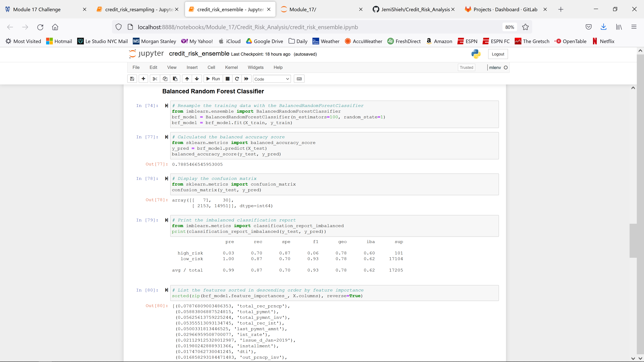Click the Run button in toolbar

pyautogui.click(x=213, y=79)
